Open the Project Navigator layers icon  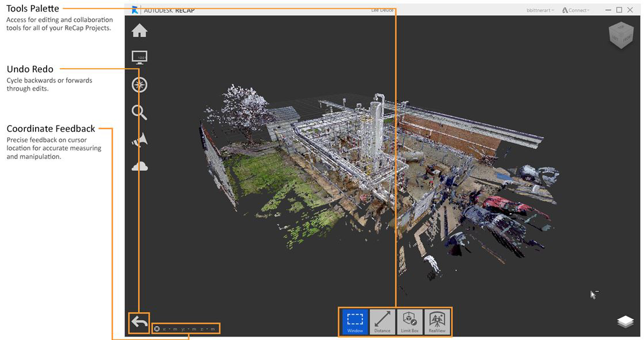pos(625,322)
